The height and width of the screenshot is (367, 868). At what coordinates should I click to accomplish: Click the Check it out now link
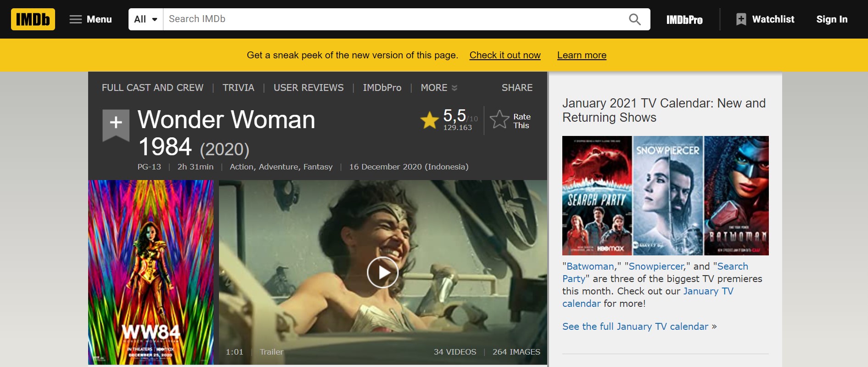click(505, 55)
